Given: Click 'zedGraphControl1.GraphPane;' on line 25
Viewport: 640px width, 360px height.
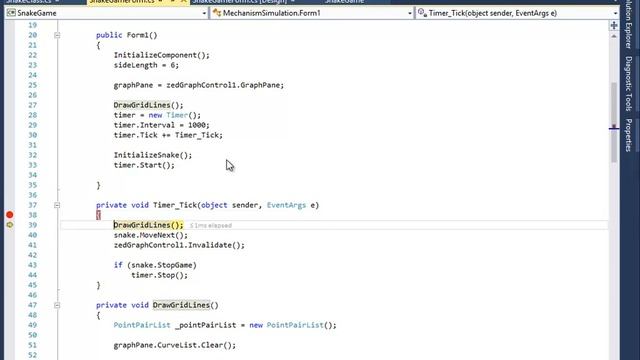Looking at the screenshot, I should [225, 85].
